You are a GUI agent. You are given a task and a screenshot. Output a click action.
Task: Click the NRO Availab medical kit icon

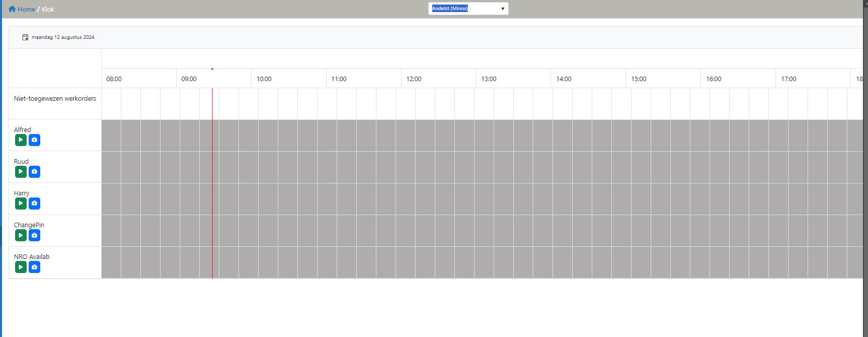[34, 267]
